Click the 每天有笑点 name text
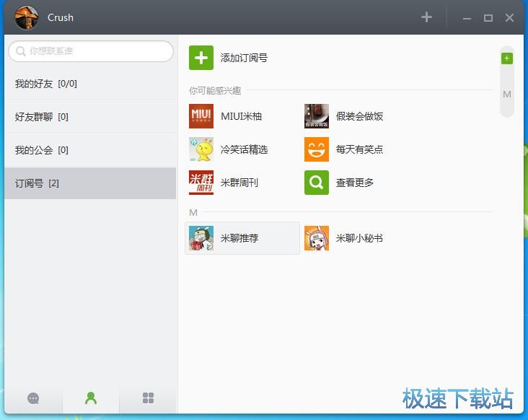The image size is (528, 420). 359,149
